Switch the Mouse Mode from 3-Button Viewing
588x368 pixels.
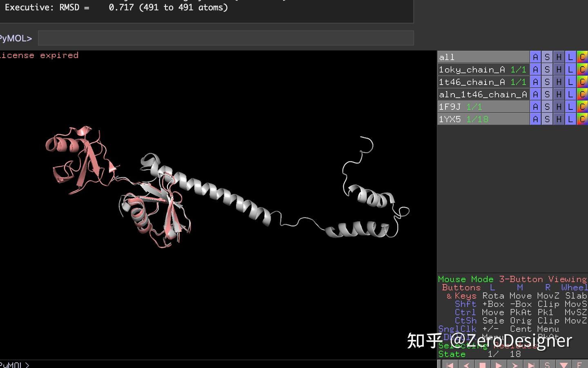pyautogui.click(x=510, y=279)
